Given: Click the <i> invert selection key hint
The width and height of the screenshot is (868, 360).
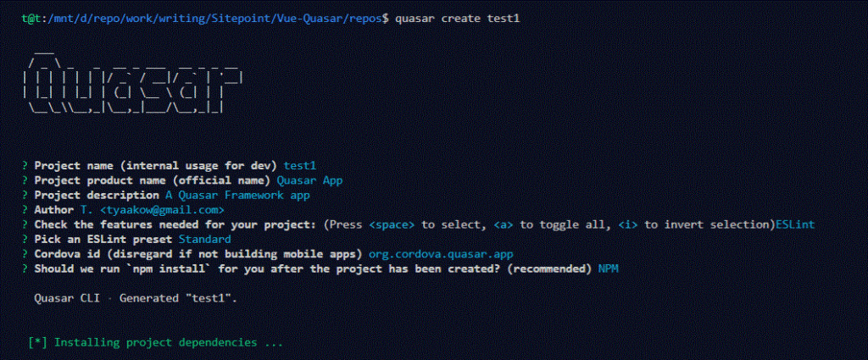Looking at the screenshot, I should [628, 224].
